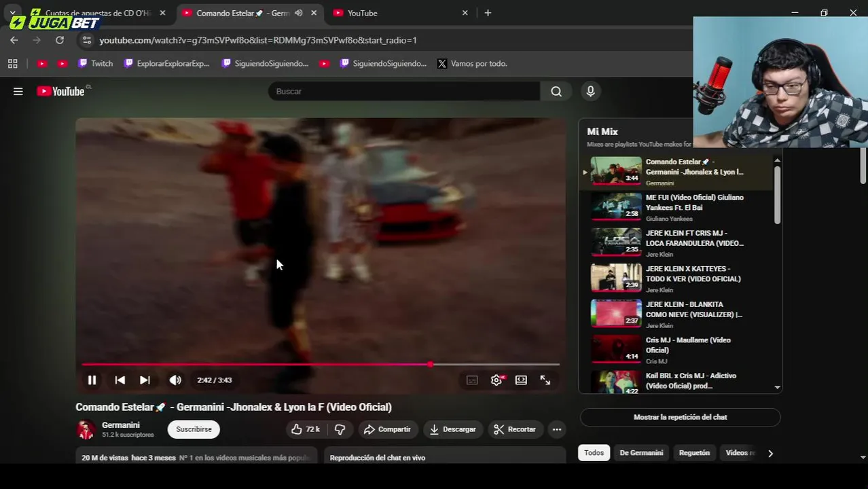The image size is (868, 489).
Task: Subscribe with the Suscribirse button
Action: (194, 429)
